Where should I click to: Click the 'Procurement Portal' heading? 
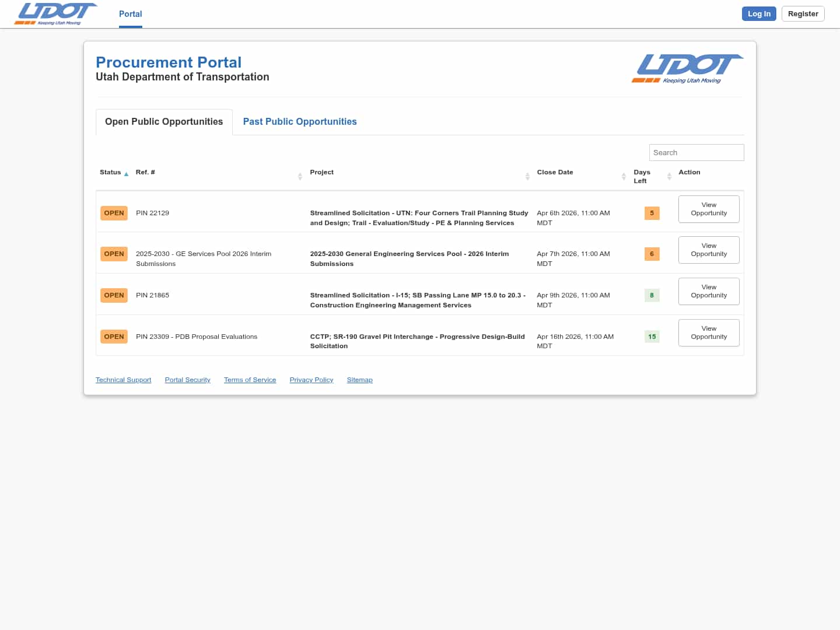[x=169, y=62]
